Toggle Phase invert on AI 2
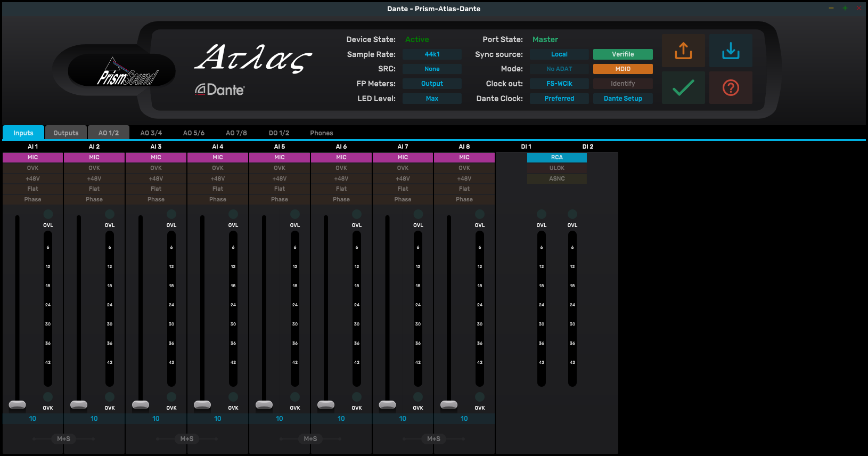The image size is (868, 456). pyautogui.click(x=94, y=199)
